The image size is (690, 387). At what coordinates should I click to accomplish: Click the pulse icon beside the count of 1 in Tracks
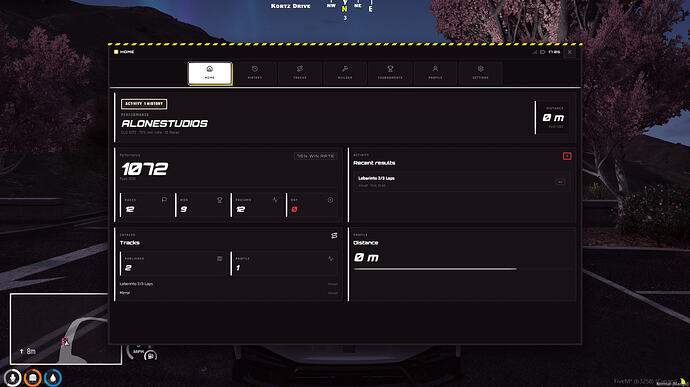330,258
